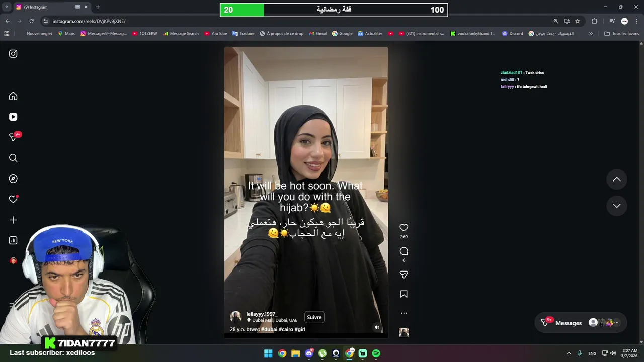Screen dimensions: 644x362
Task: Open Tous les favoris folder
Action: (x=621, y=34)
